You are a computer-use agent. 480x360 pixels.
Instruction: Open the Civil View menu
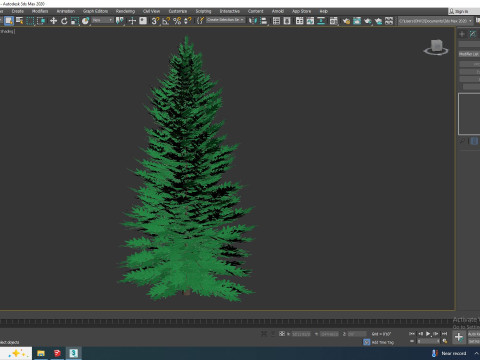[151, 11]
